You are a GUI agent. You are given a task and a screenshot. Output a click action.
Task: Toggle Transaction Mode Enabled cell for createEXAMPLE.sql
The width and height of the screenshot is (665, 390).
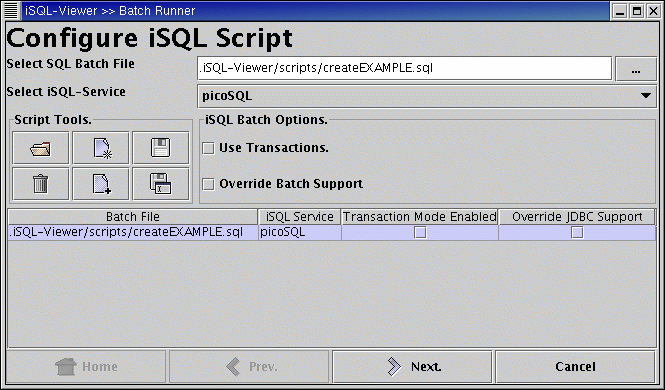coord(420,232)
